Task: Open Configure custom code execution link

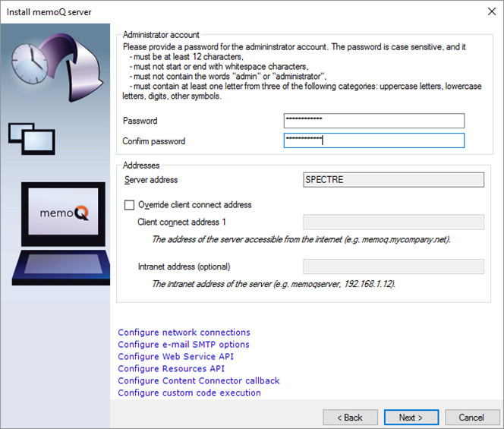Action: 189,393
